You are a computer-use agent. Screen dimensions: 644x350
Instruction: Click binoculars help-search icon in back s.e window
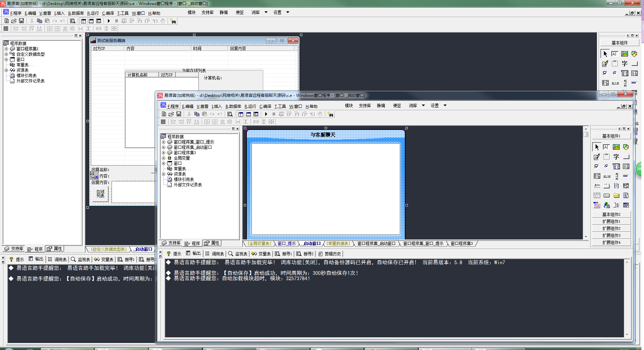[x=173, y=21]
